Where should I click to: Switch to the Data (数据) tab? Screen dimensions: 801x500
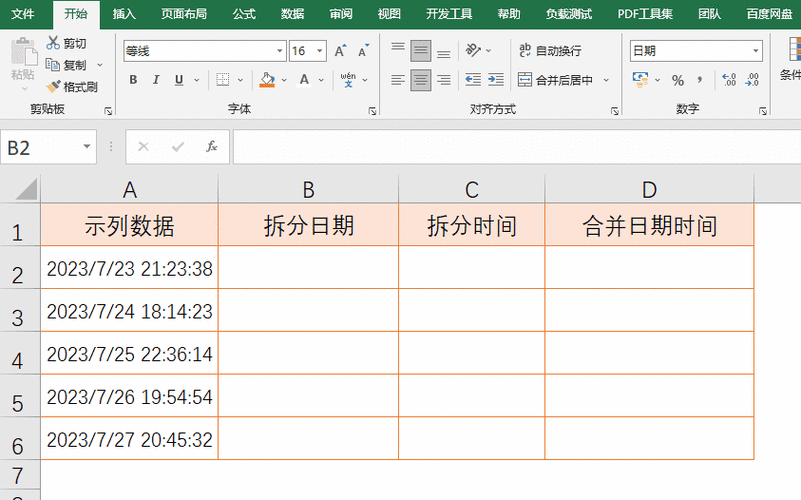tap(292, 14)
